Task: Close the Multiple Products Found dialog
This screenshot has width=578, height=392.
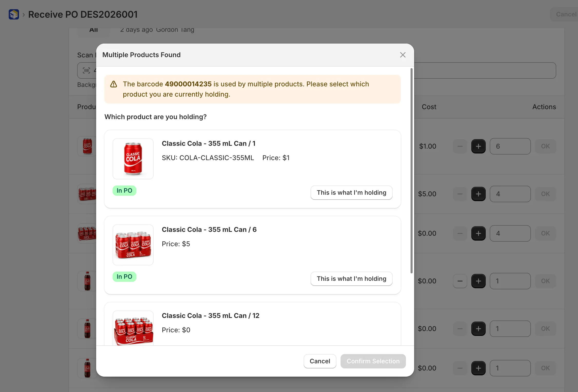Action: (x=403, y=55)
